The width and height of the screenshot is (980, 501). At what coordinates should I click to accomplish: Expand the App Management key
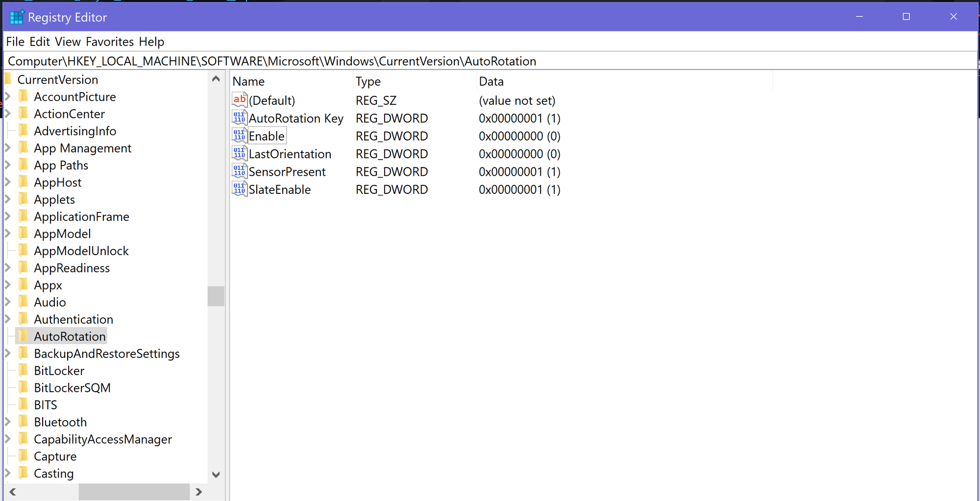(8, 148)
